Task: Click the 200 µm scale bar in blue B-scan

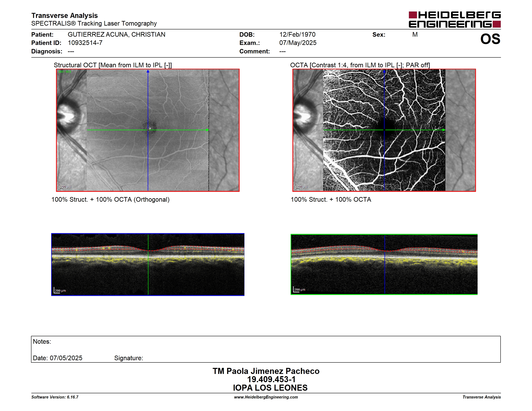Action: tap(60, 291)
